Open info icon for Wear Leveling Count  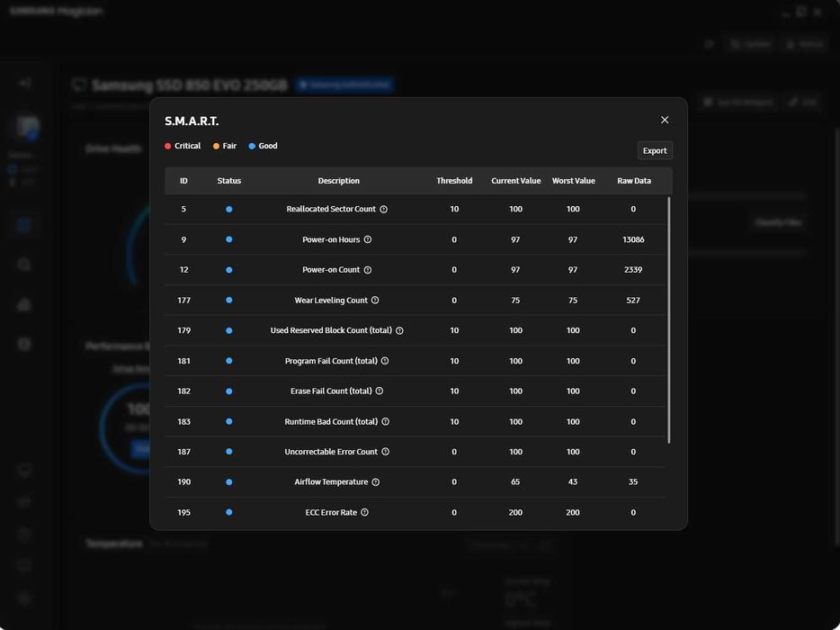375,301
